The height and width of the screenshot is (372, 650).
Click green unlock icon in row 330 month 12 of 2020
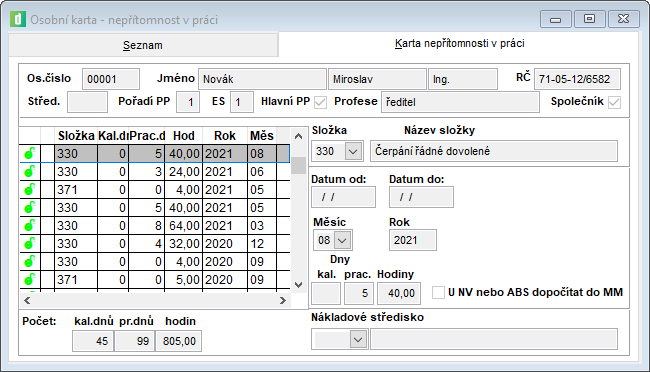29,243
